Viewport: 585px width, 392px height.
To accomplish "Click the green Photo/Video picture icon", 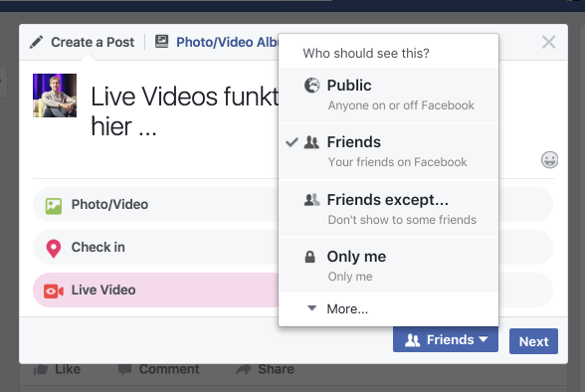I will pos(54,206).
